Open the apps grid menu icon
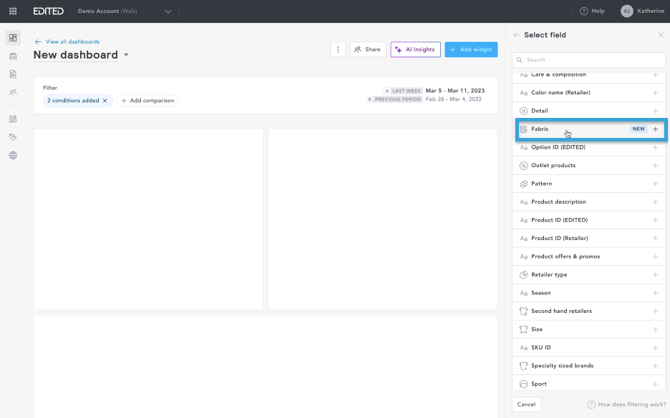Screen dimensions: 670x418 (x=13, y=11)
